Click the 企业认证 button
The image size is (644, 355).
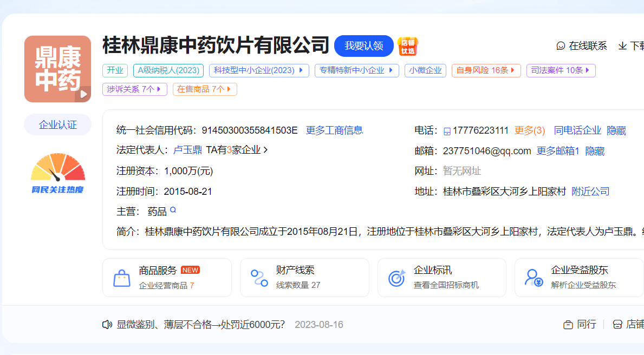tap(57, 125)
